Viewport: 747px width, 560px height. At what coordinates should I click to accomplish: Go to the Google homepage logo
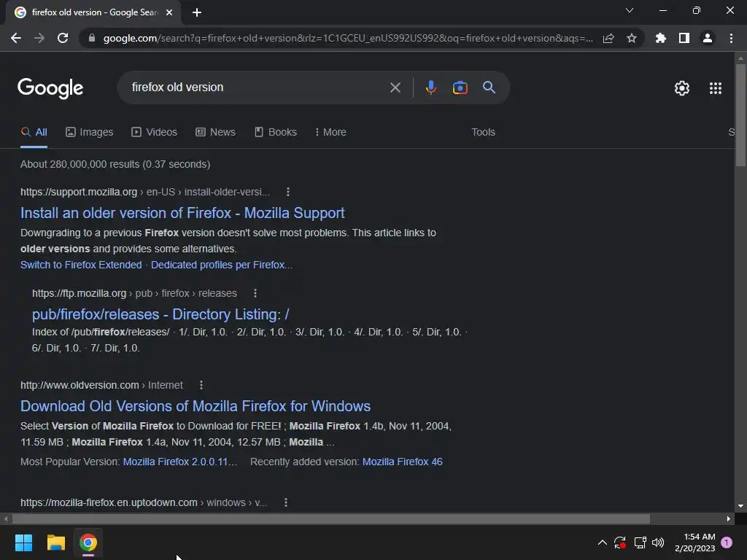50,88
